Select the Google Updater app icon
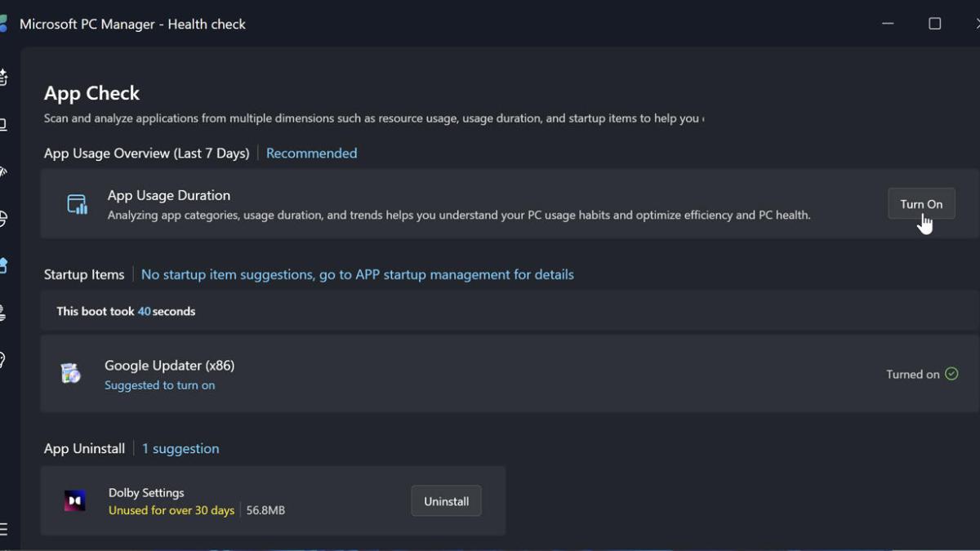 click(x=71, y=374)
